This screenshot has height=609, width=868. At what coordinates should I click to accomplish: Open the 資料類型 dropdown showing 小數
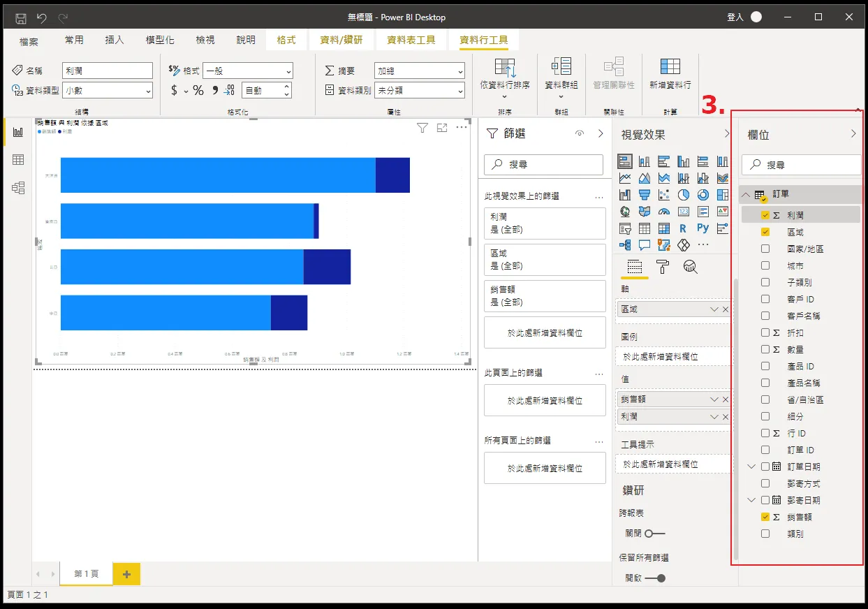click(x=108, y=90)
